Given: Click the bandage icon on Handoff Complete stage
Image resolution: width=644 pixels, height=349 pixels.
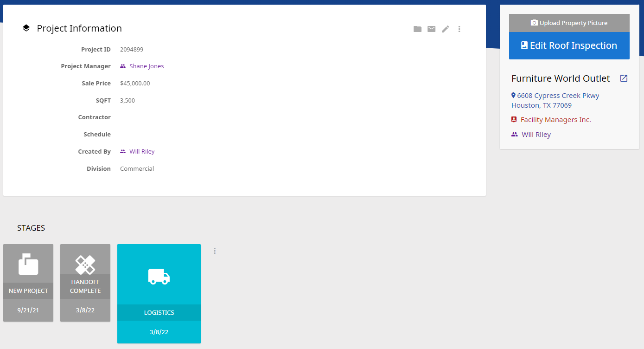Looking at the screenshot, I should click(85, 265).
